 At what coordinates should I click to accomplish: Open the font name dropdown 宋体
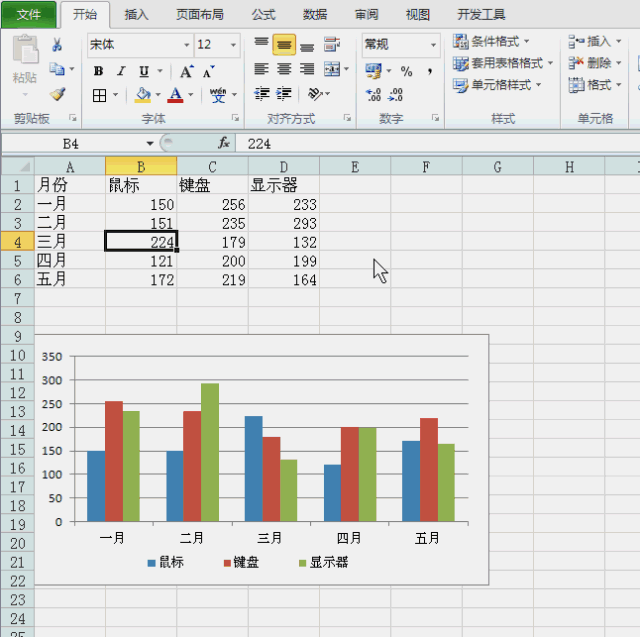tap(187, 45)
